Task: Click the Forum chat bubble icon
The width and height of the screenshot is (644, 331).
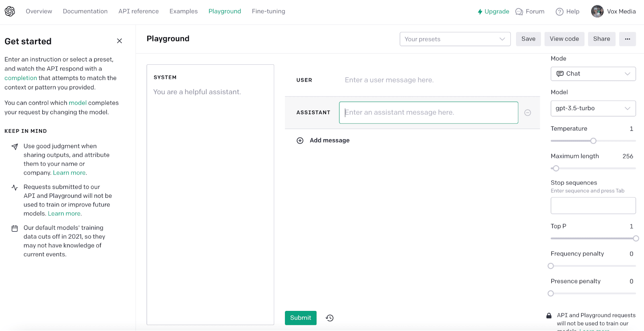Action: click(x=519, y=12)
